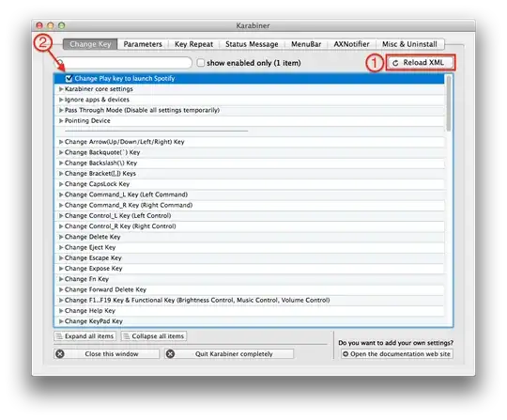Viewport: 507px width, 420px height.
Task: Expand the Change Help Key group
Action: click(61, 311)
